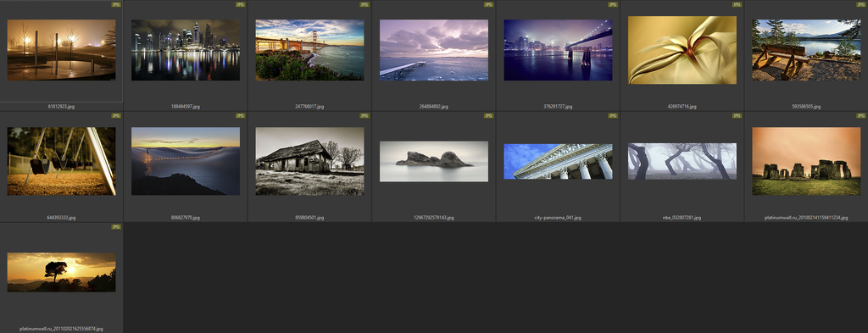This screenshot has width=868, height=333.
Task: Select the golden abstract flower thumbnail 426974716.jpg
Action: (x=682, y=50)
